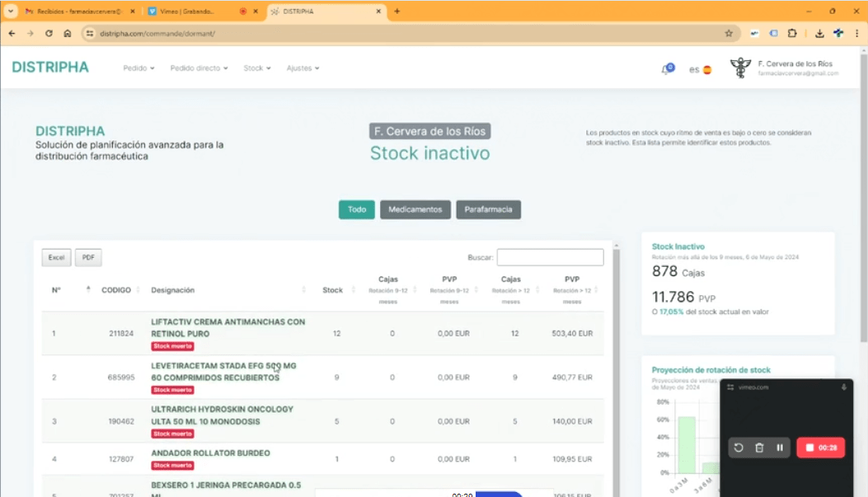
Task: Sort the table by Designación
Action: [228, 290]
